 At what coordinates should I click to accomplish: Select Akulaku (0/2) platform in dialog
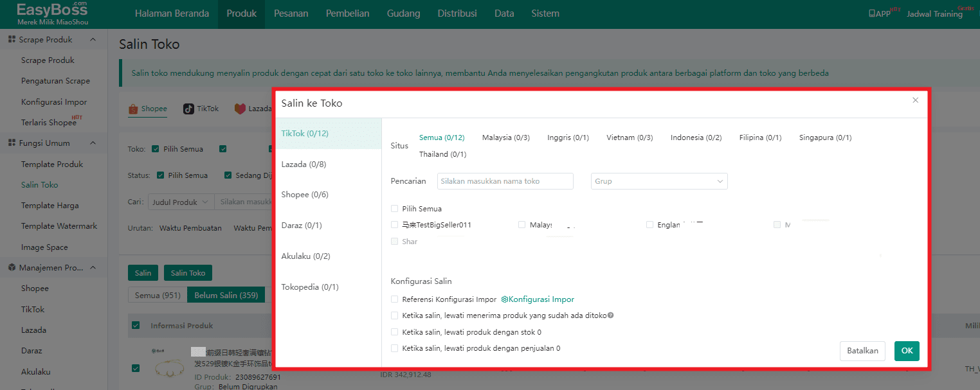[329, 256]
